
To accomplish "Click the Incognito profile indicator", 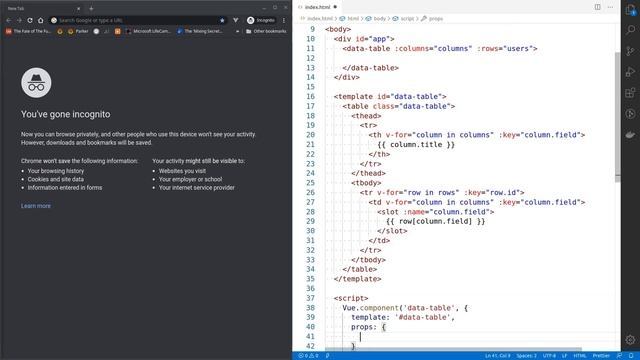I will (x=261, y=20).
